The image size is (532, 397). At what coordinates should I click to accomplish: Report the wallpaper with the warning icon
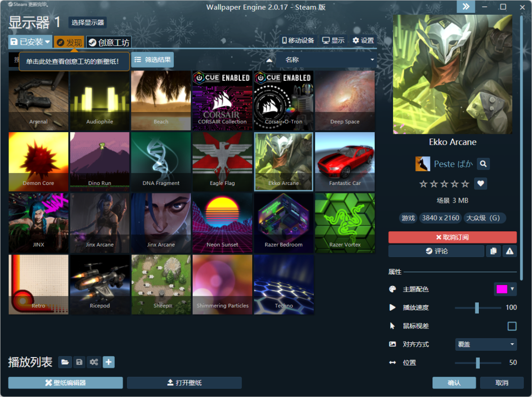click(x=510, y=251)
